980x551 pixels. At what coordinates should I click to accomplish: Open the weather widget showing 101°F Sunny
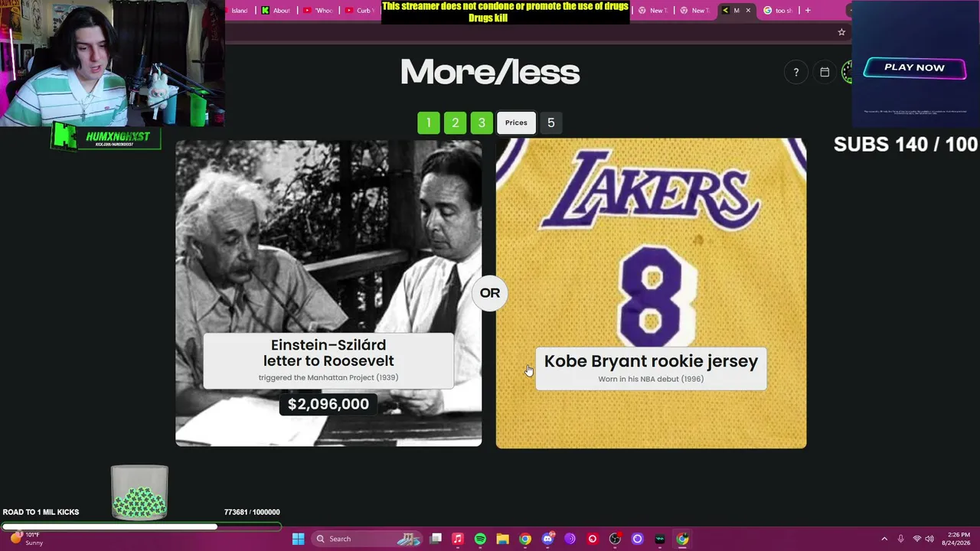tap(26, 539)
